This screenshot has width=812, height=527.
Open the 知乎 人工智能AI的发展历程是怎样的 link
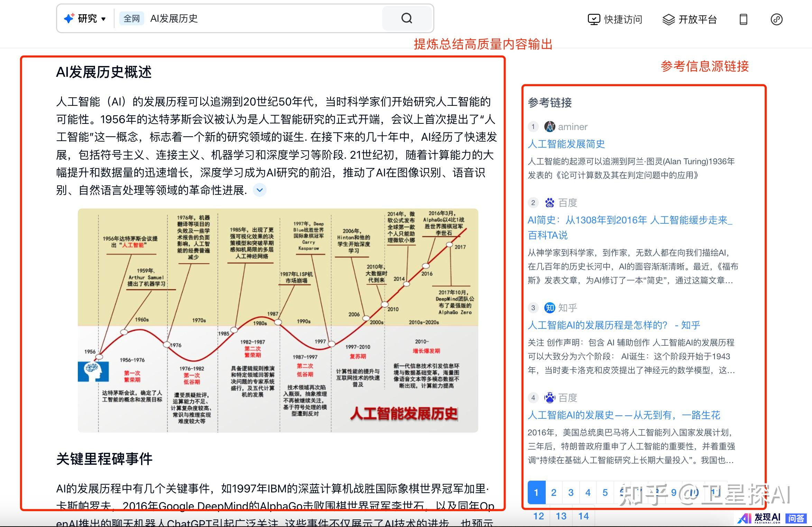coord(613,325)
